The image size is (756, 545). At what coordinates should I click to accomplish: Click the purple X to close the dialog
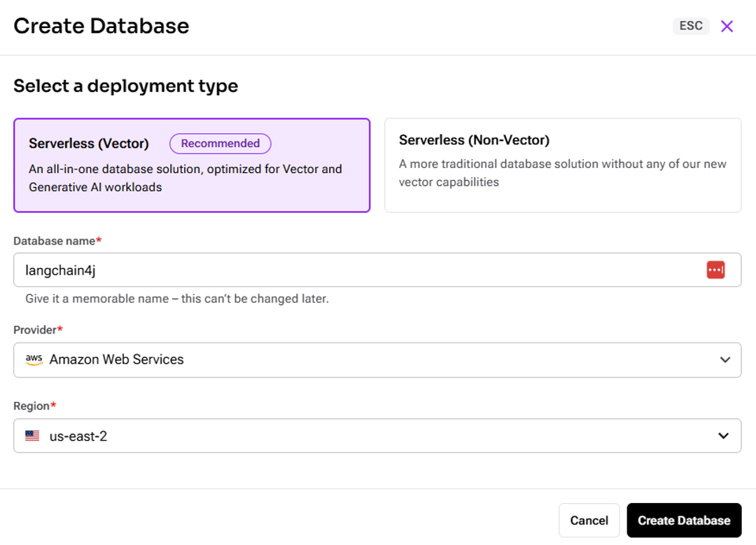(x=727, y=26)
